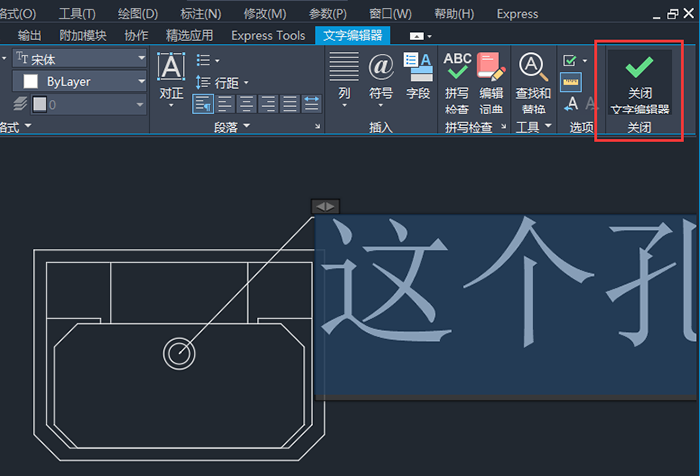Image resolution: width=700 pixels, height=476 pixels.
Task: Apply left paragraph alignment
Action: click(225, 104)
